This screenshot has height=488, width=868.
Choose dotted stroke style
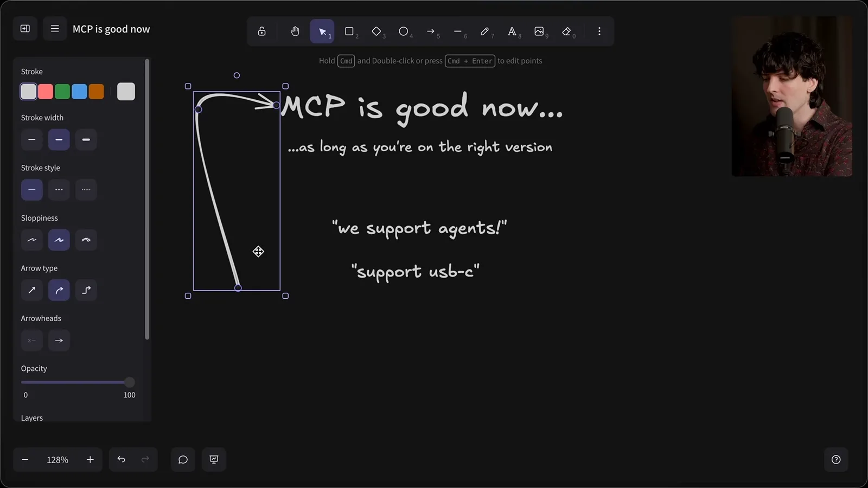tap(86, 190)
